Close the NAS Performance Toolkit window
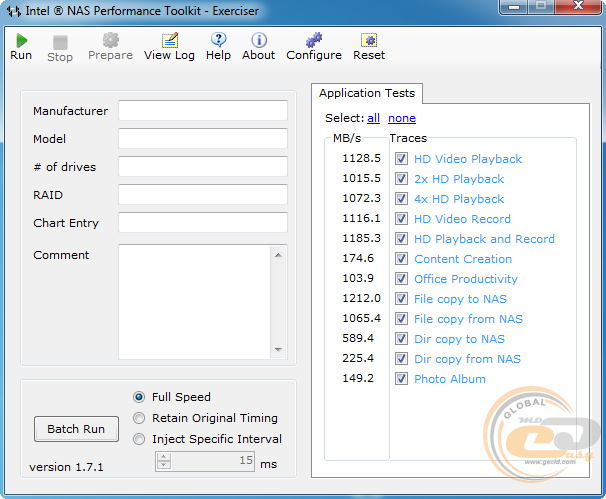The image size is (606, 499). [579, 7]
